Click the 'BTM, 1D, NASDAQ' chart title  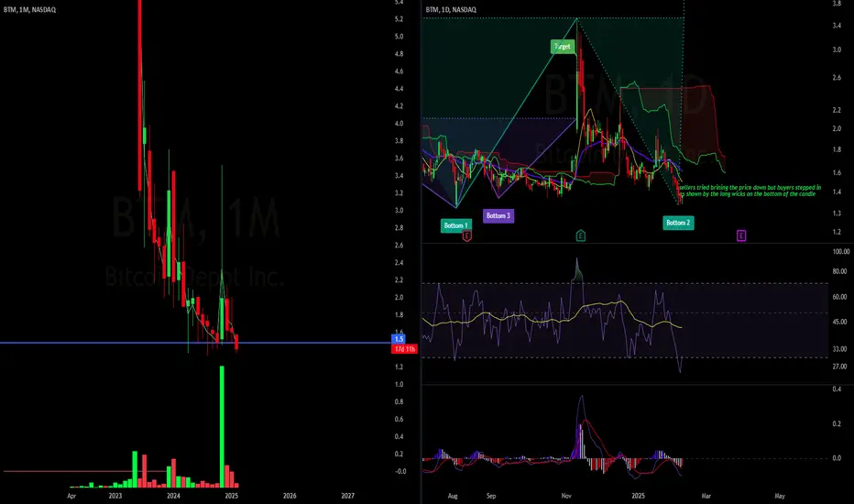click(451, 10)
